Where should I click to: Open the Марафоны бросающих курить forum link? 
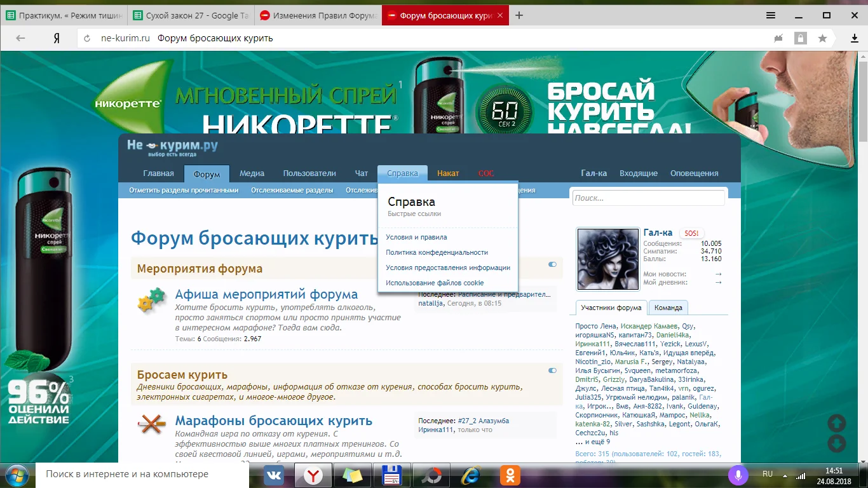(x=273, y=421)
